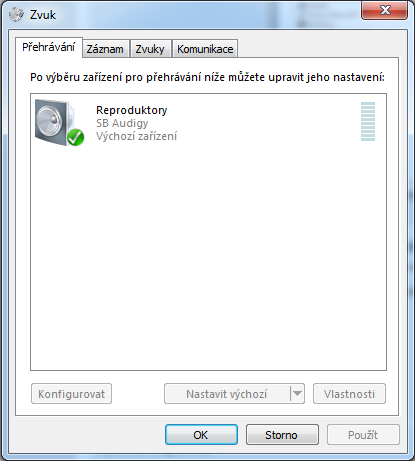
Task: Click the Zvuk speaker icon in title bar
Action: pyautogui.click(x=16, y=15)
